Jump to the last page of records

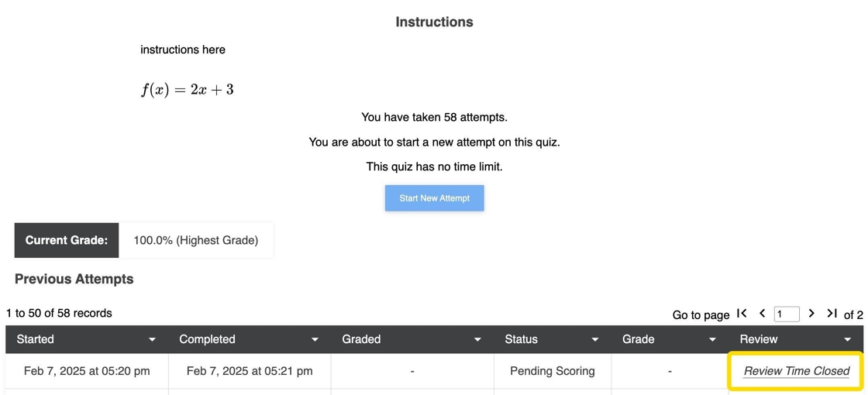(832, 314)
